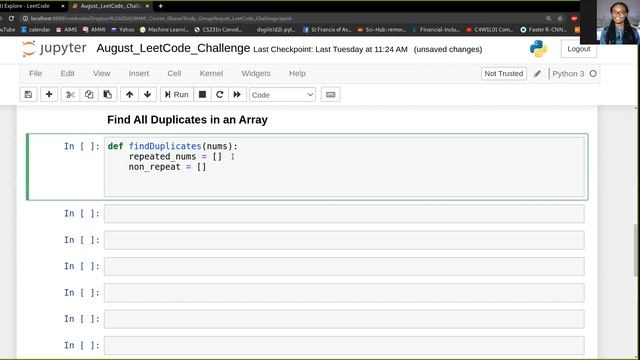Copy selected cells icon
This screenshot has width=640, height=360.
[89, 95]
